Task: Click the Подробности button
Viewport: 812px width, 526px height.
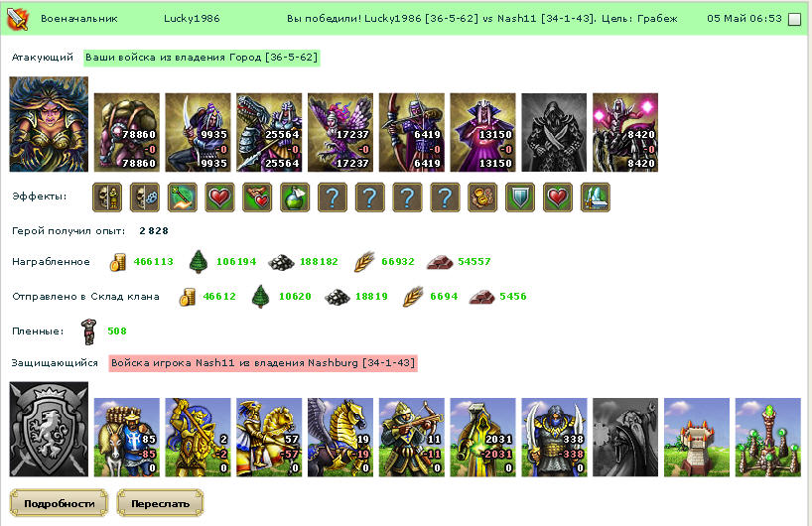Action: click(59, 503)
